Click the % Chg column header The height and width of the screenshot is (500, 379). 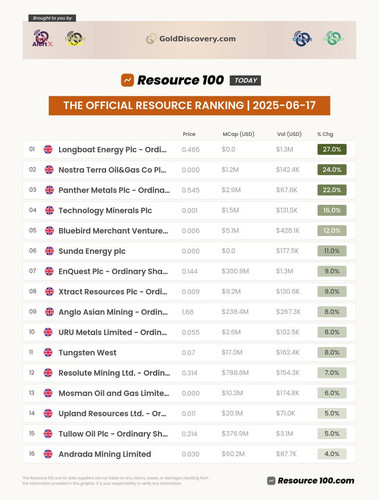(325, 134)
